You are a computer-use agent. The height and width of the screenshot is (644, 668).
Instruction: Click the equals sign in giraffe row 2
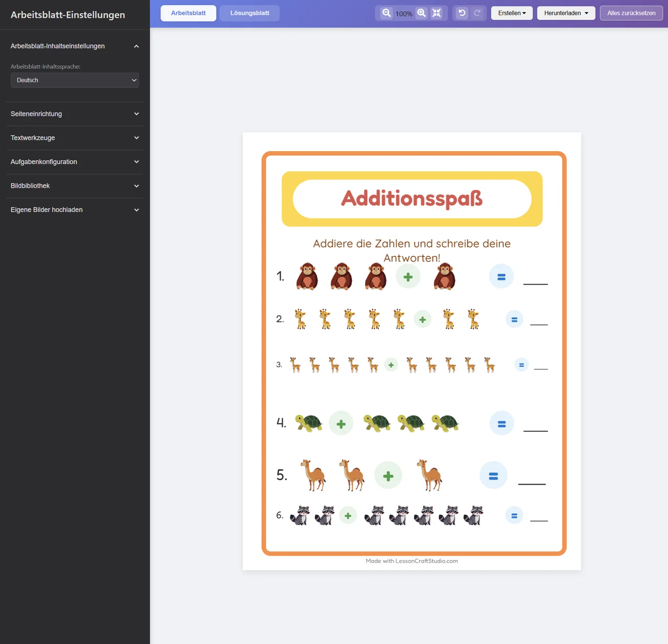point(514,319)
